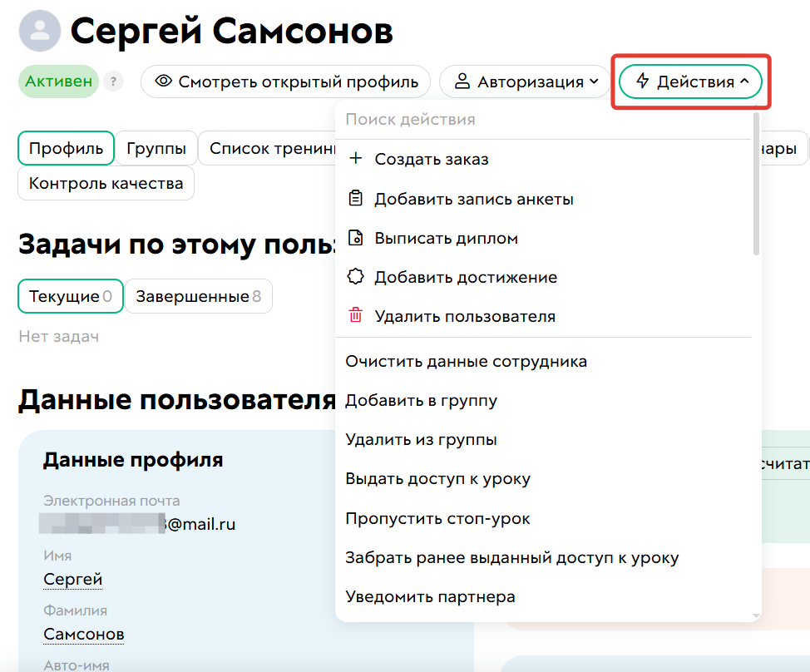The width and height of the screenshot is (810, 672).
Task: Click the plus icon next to Создать заказ
Action: (356, 156)
